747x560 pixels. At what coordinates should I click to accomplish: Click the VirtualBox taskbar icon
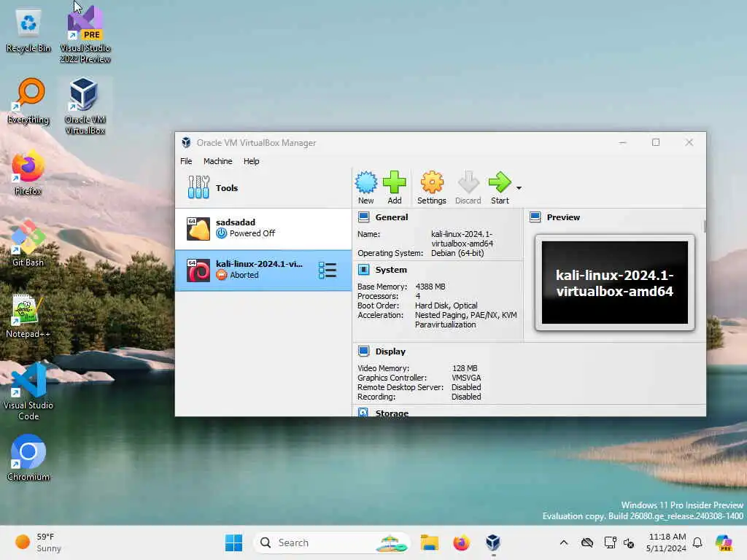click(493, 542)
